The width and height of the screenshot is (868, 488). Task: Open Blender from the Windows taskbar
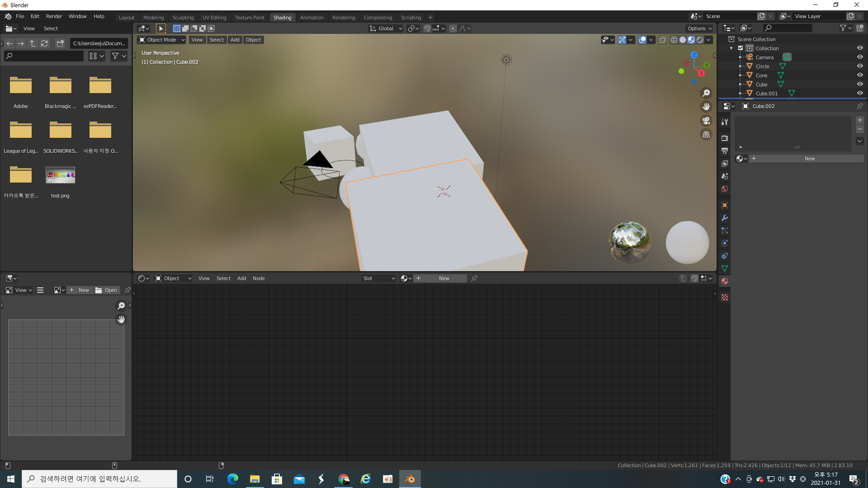pos(410,479)
